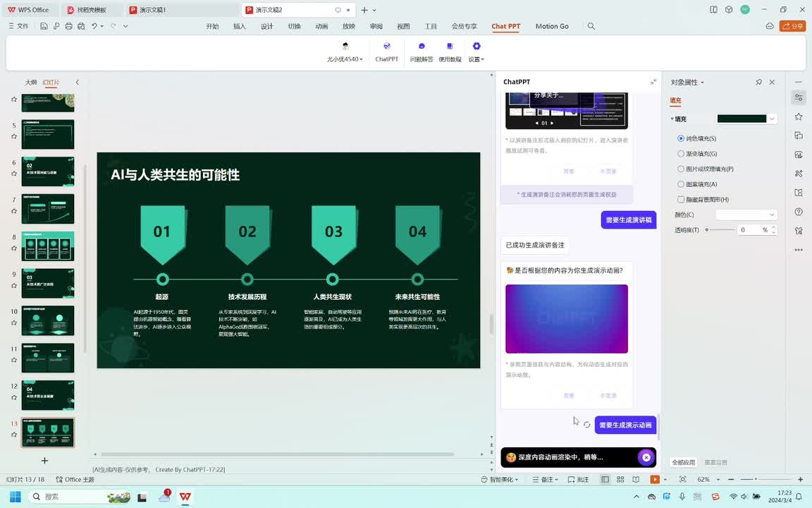
Task: Switch to the 大纲 outline tab
Action: coord(31,83)
